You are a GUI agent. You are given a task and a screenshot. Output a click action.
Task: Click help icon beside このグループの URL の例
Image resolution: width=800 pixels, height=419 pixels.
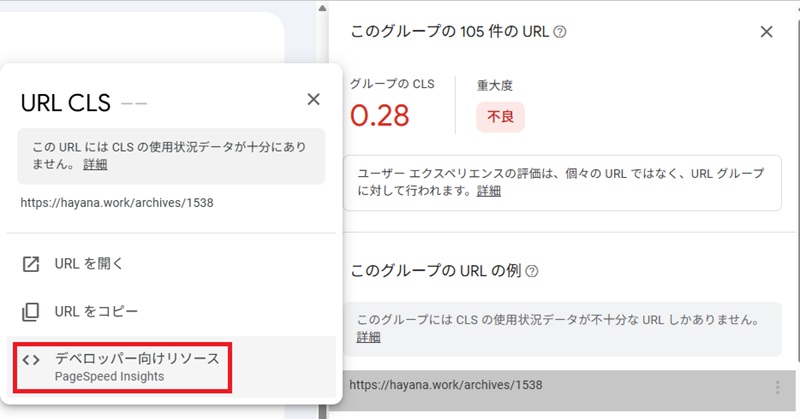[533, 271]
